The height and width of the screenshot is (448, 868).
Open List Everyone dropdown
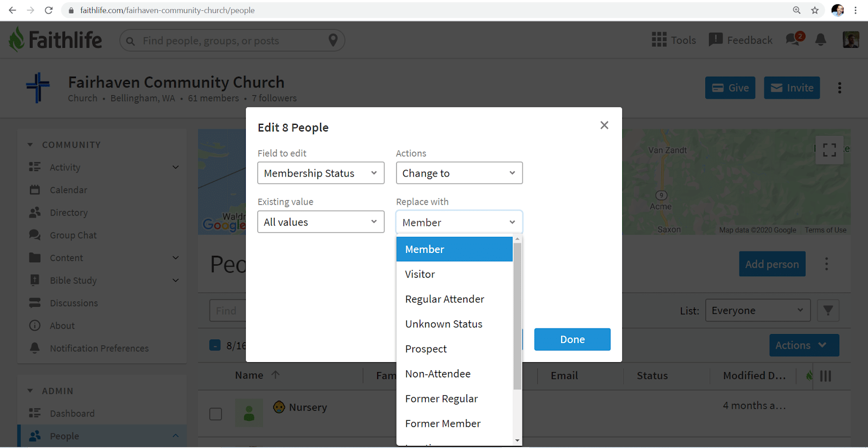(x=758, y=311)
